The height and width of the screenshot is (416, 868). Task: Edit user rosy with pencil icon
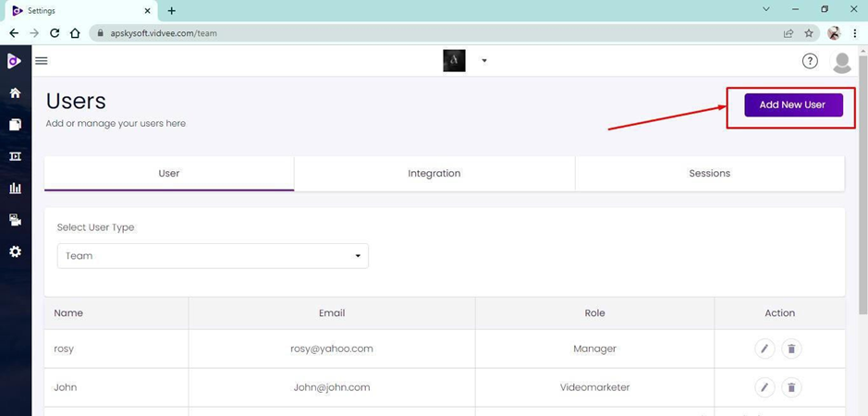point(764,349)
